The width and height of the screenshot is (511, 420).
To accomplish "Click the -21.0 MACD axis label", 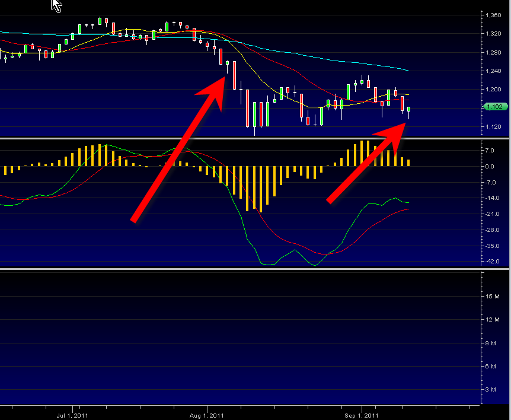I will point(492,214).
